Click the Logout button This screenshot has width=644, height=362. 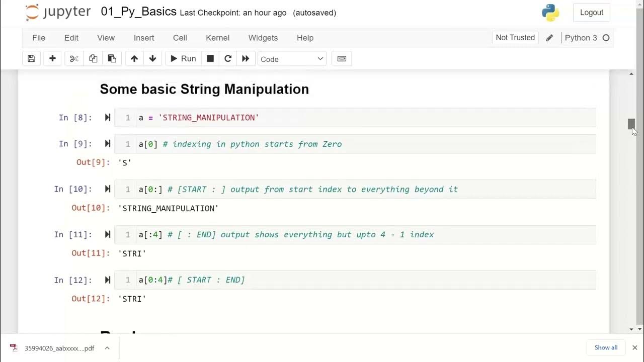tap(591, 13)
